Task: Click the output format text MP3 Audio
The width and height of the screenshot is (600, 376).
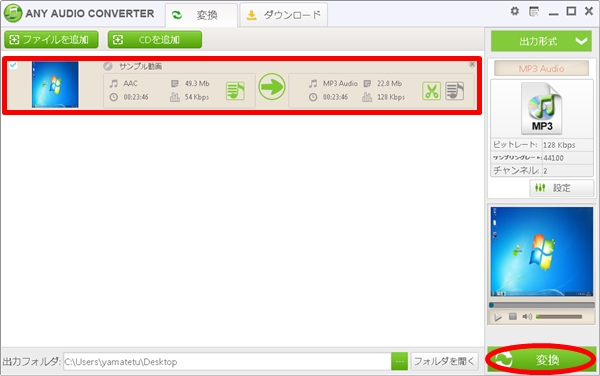Action: pos(340,83)
